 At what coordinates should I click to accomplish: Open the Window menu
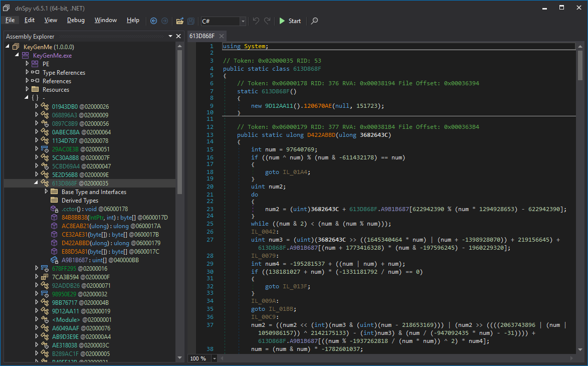tap(106, 20)
